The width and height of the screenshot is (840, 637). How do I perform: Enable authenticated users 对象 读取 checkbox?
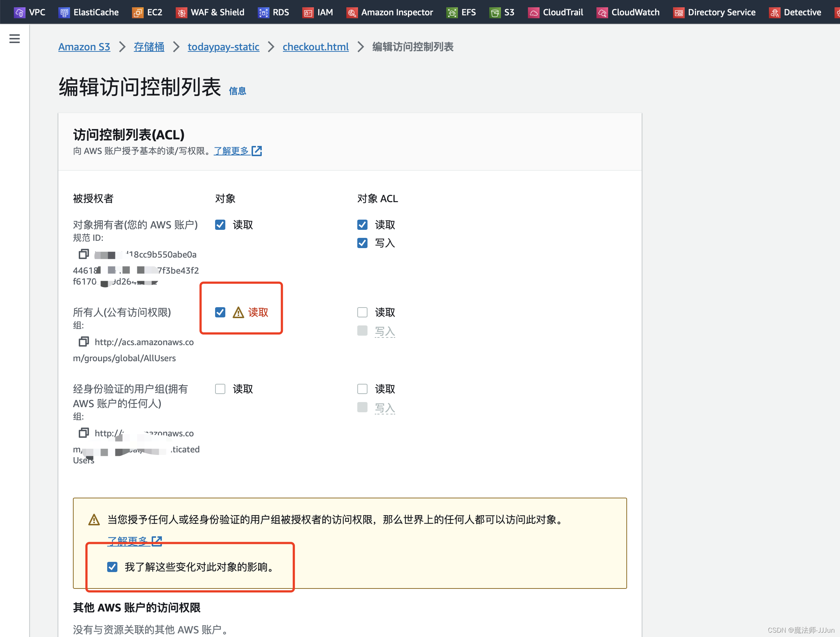pos(220,389)
